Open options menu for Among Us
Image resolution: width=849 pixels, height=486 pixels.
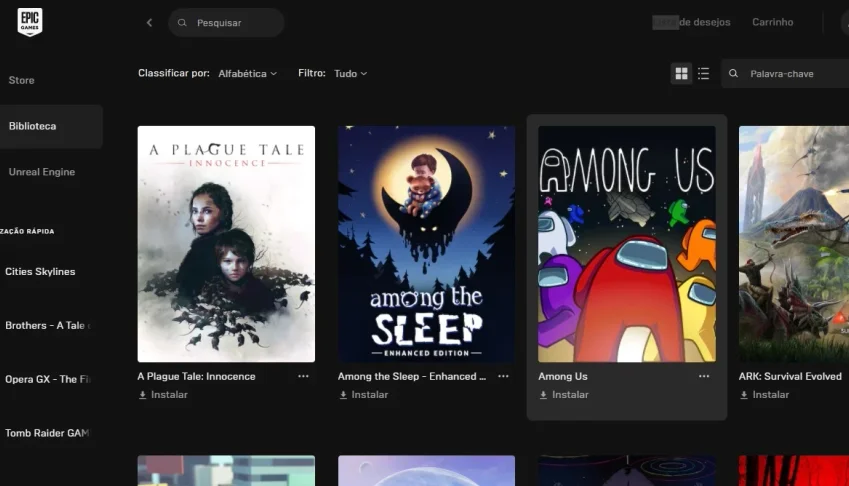coord(704,376)
